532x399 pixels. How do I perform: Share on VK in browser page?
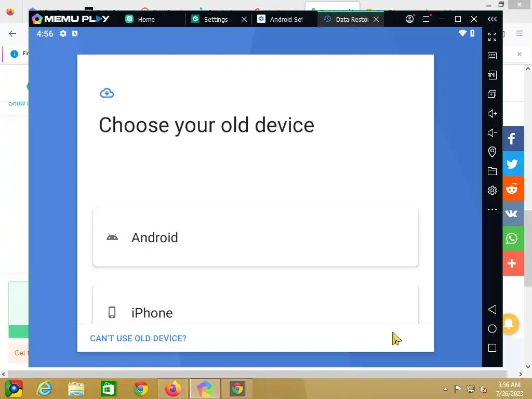click(x=513, y=214)
